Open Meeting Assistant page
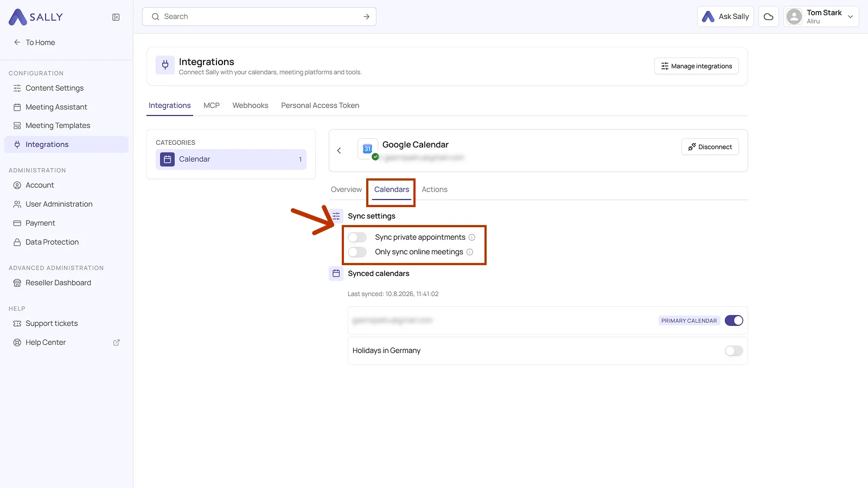Viewport: 868px width, 488px height. click(66, 107)
